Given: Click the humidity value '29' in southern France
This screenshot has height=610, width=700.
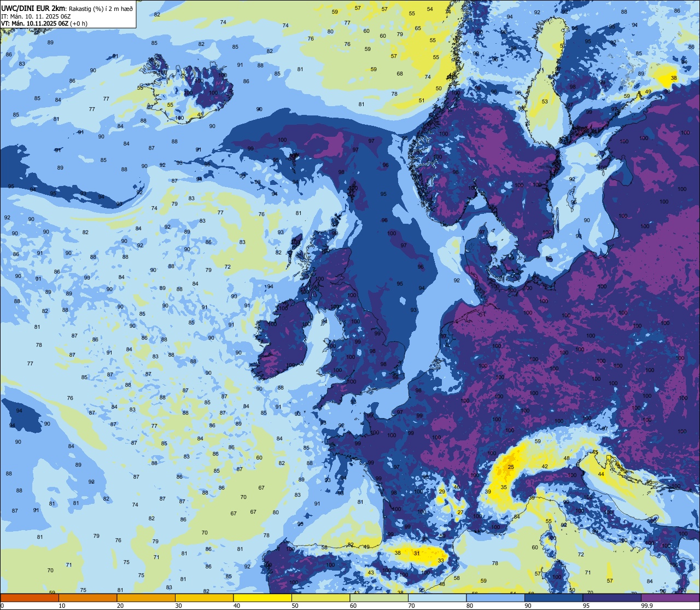Looking at the screenshot, I should [x=442, y=492].
